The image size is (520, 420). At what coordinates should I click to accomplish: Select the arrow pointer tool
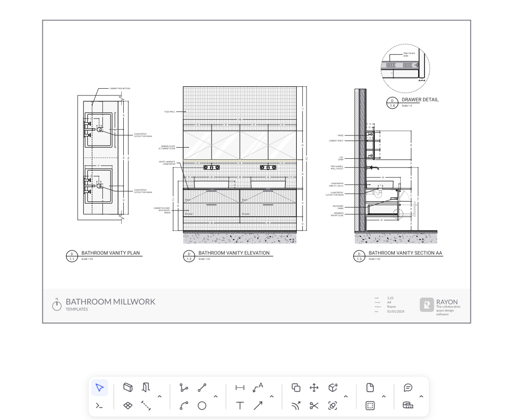point(99,388)
